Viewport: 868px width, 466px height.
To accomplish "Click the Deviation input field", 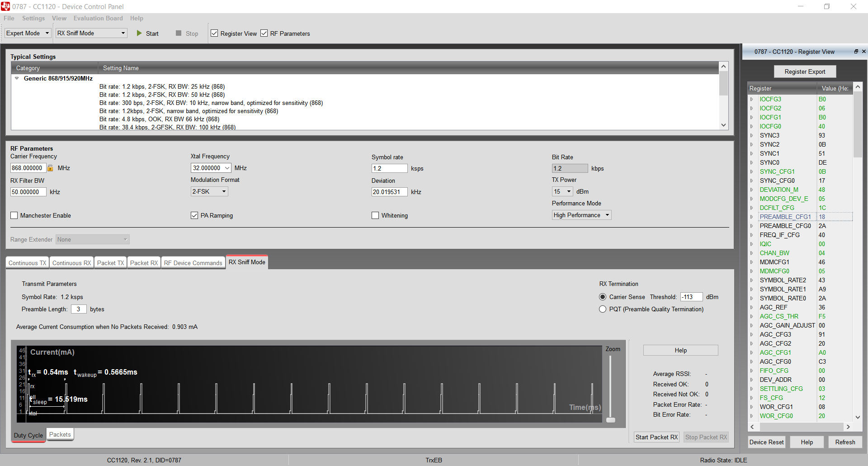I will coord(389,192).
